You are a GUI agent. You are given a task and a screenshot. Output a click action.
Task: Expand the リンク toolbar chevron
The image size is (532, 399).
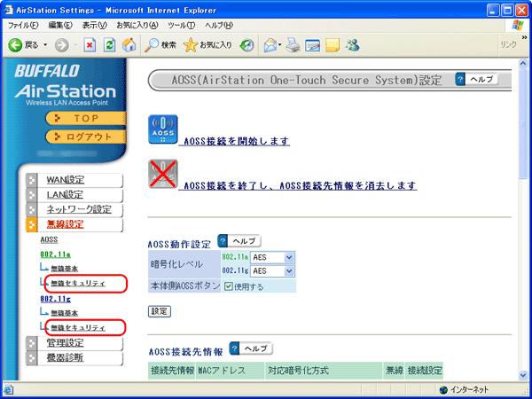525,37
